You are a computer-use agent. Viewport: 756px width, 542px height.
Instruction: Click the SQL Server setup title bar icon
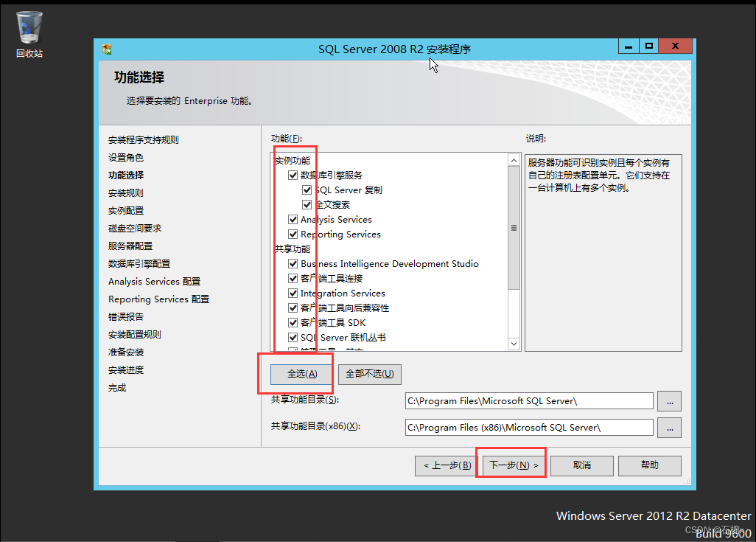(x=107, y=49)
